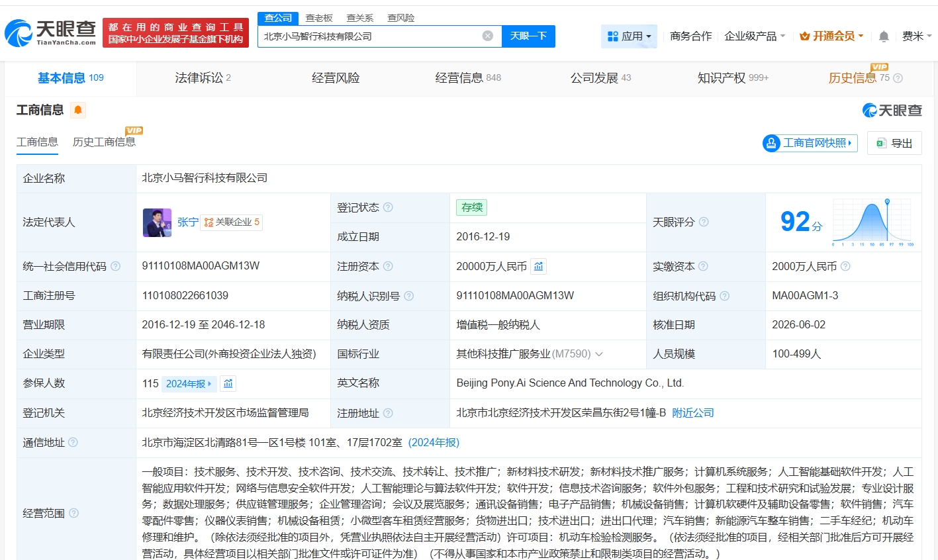Open the 基本信息 tab
938x560 pixels.
click(71, 78)
